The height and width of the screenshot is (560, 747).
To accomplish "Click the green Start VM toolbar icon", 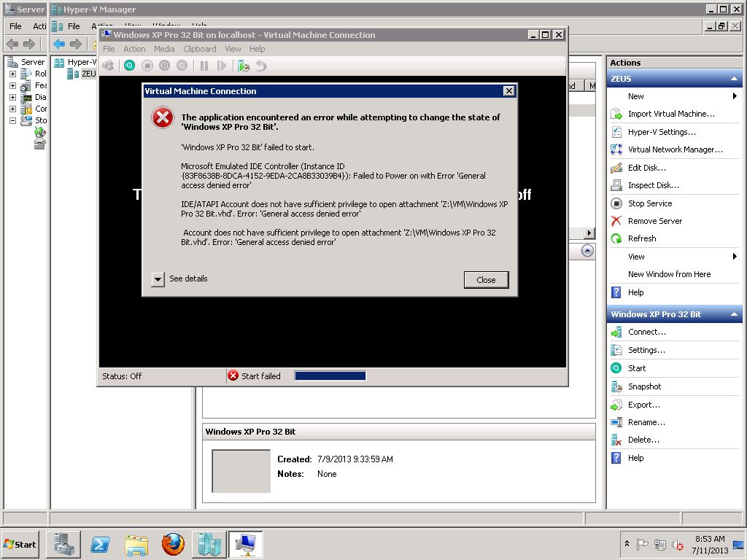I will click(130, 66).
